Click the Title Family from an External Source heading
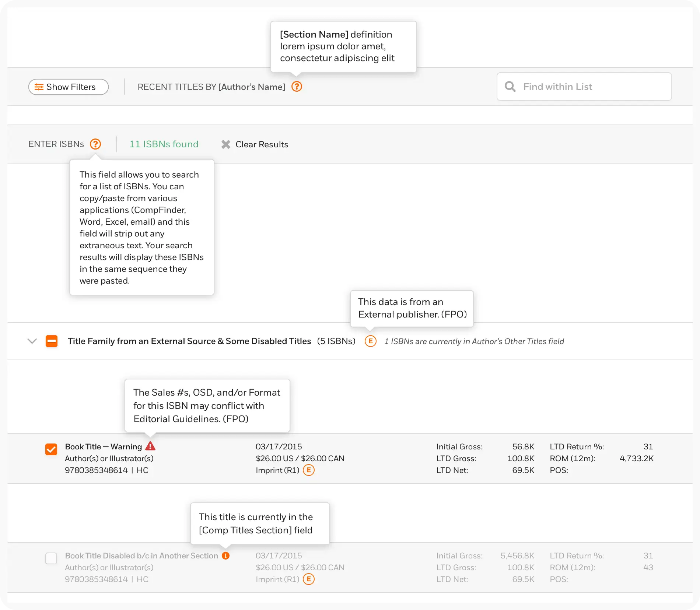 [189, 341]
